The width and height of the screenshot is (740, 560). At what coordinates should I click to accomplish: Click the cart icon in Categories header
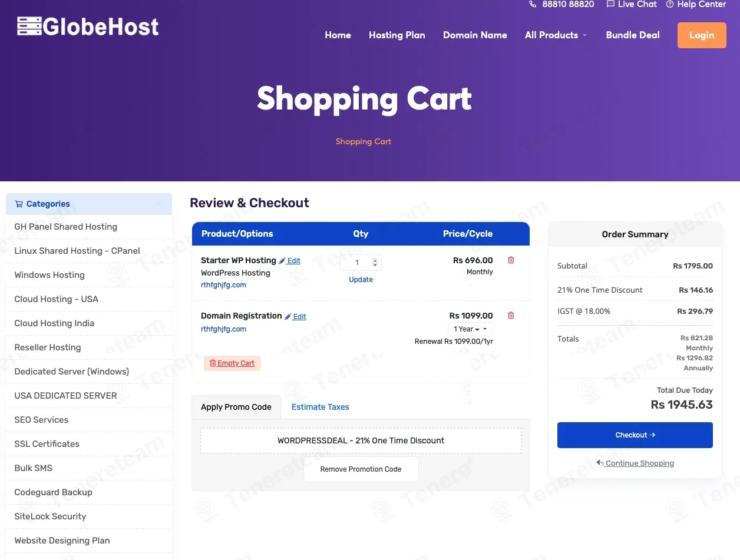click(19, 204)
